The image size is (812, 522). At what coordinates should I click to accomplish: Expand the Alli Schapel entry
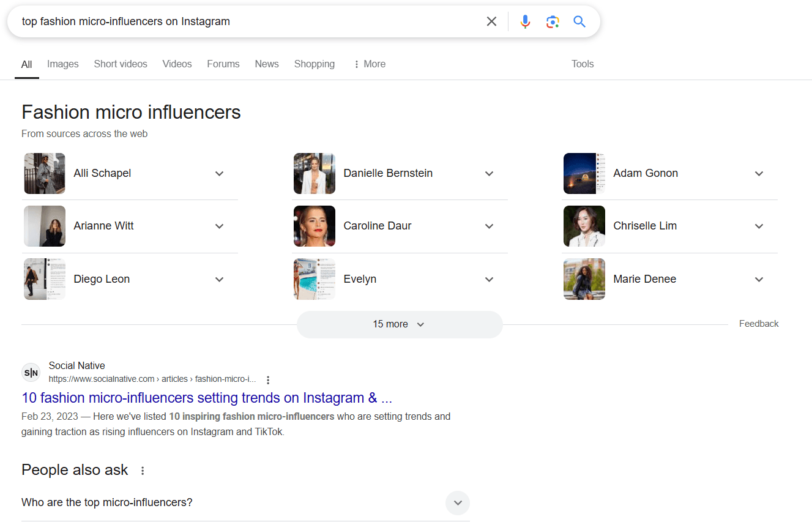[220, 173]
